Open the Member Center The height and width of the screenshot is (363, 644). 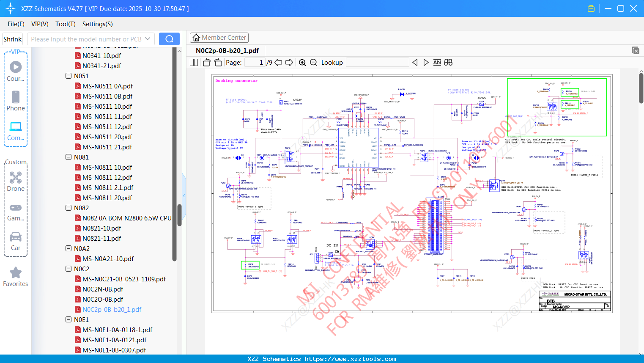[x=219, y=38]
